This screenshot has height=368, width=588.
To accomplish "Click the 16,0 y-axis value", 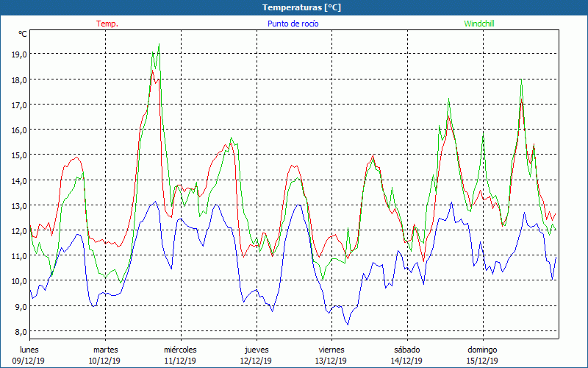I will 19,130.
